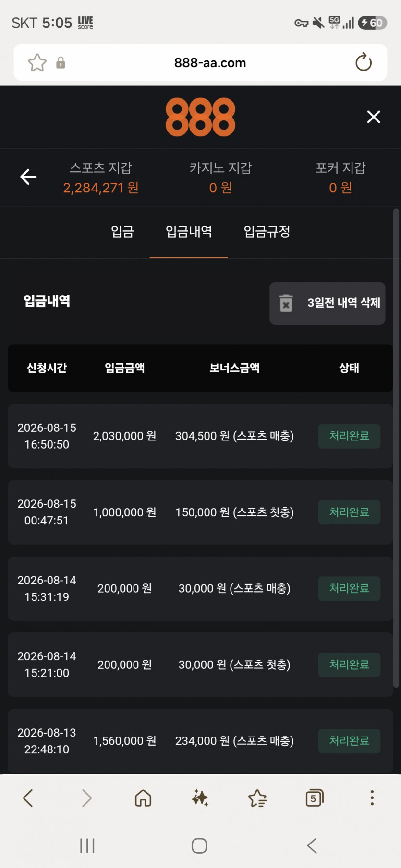Select the 입금내역 tab
Screen dimensions: 401x868
[x=189, y=232]
